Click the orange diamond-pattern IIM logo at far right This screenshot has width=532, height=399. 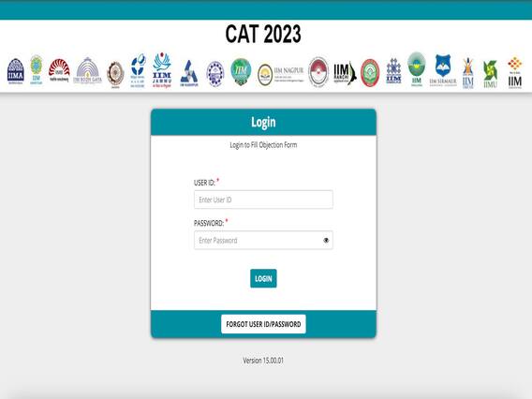(x=515, y=73)
